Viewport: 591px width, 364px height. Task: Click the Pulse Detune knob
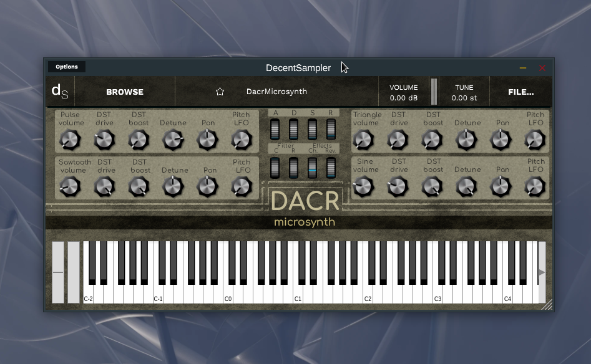click(173, 140)
